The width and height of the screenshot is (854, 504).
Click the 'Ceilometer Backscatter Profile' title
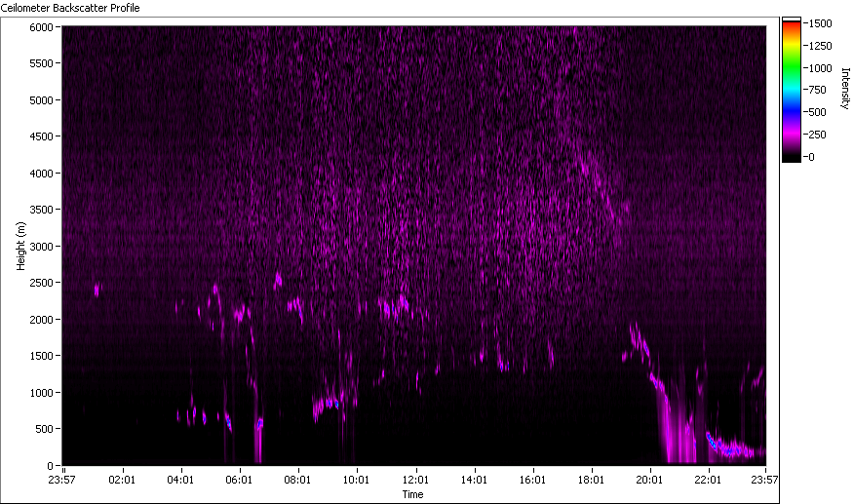click(x=70, y=8)
